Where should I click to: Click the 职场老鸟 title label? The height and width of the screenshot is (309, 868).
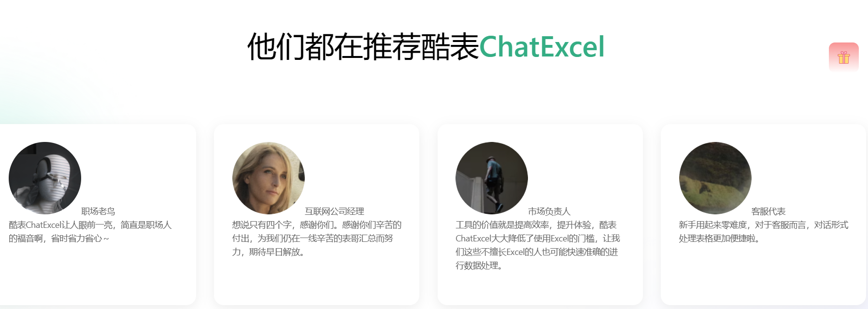click(x=98, y=211)
